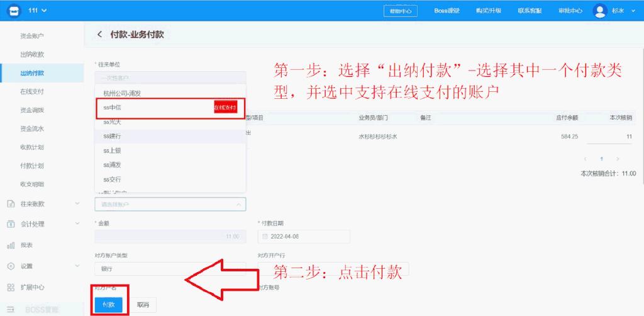The width and height of the screenshot is (644, 316).
Task: Open 资金调拨 in the sidebar
Action: click(32, 110)
